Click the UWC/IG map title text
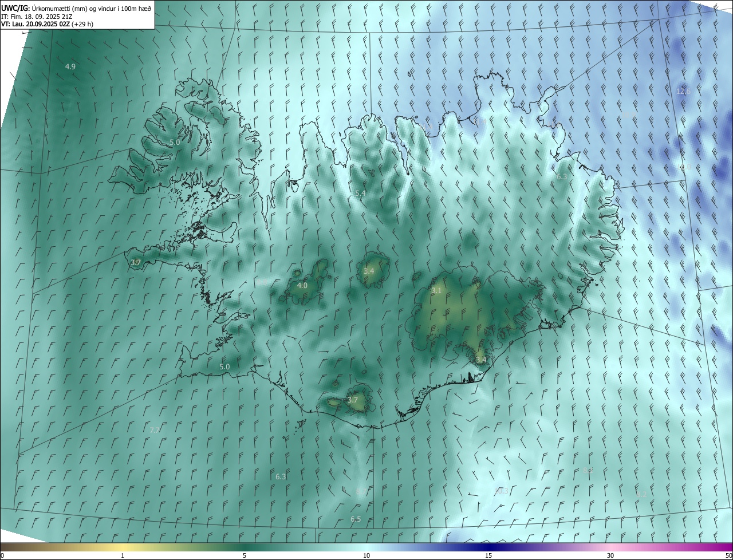Viewport: 733px width, 560px height. 76,8
